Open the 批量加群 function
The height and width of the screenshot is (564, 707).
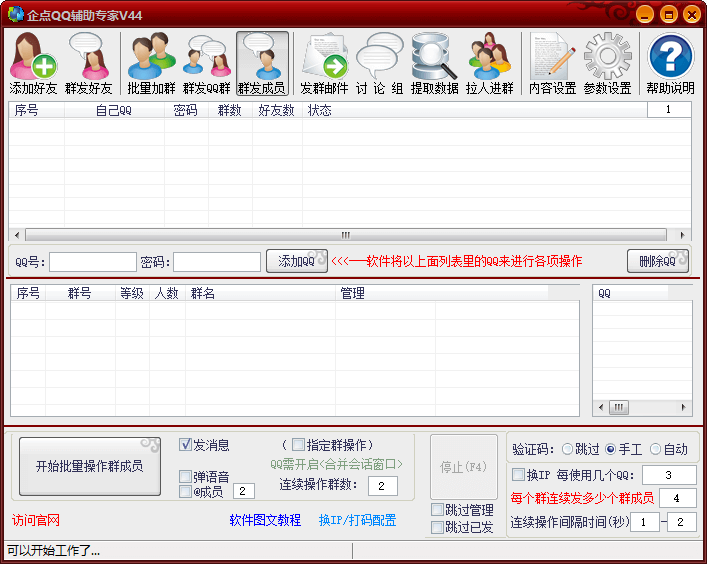pos(151,63)
